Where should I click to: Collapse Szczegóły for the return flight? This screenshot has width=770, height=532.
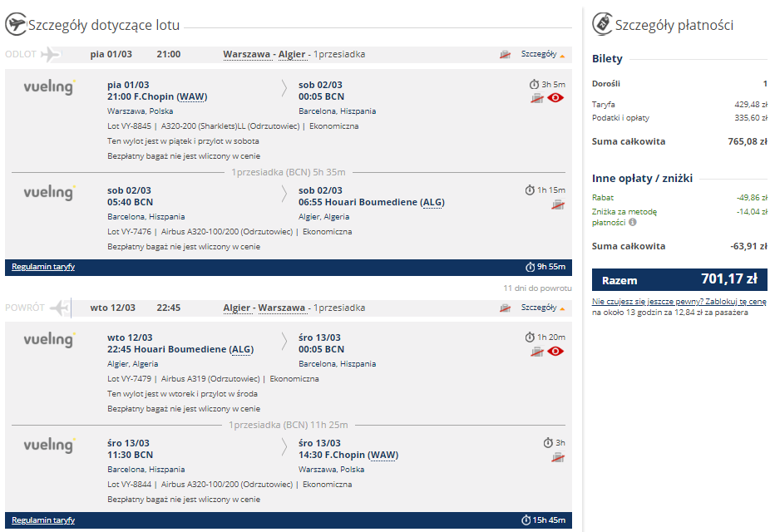pyautogui.click(x=543, y=308)
